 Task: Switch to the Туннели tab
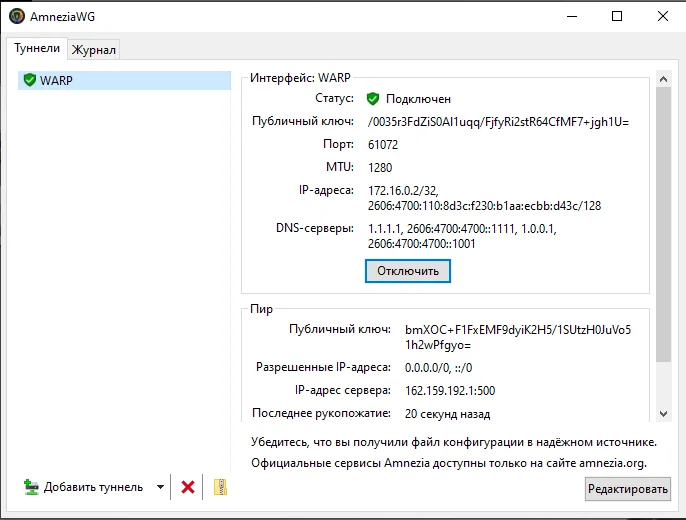click(x=37, y=48)
